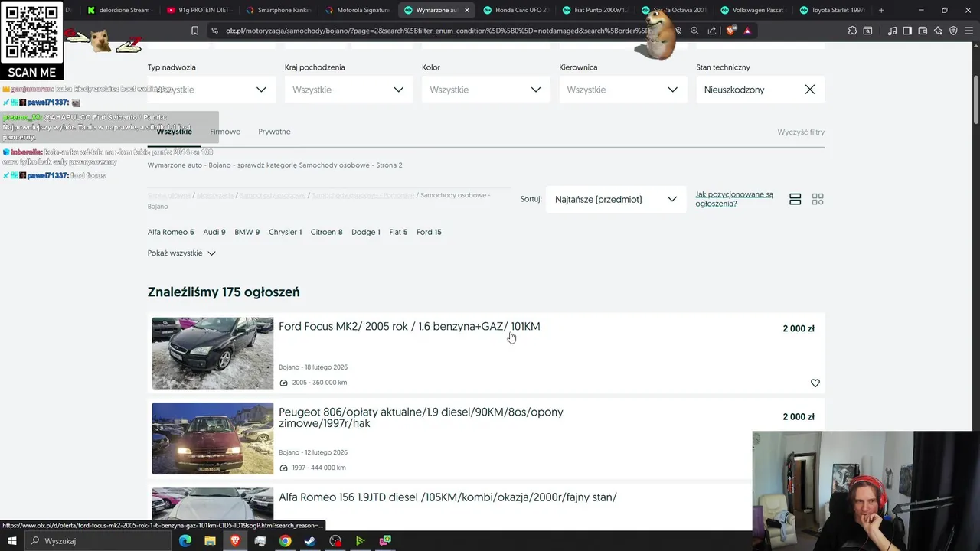Open the browser zoom magnifier icon

[x=694, y=31]
